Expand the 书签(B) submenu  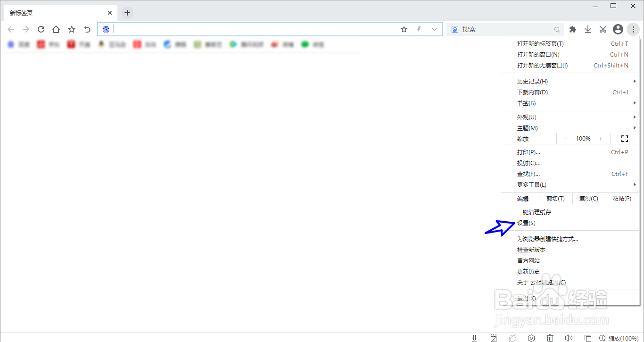[x=570, y=103]
